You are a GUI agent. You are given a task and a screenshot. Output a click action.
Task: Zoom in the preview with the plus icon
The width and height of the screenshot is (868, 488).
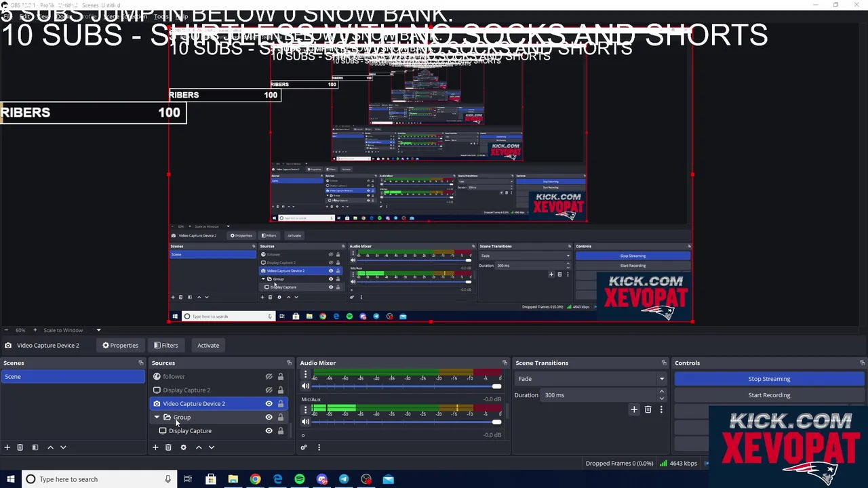click(34, 330)
